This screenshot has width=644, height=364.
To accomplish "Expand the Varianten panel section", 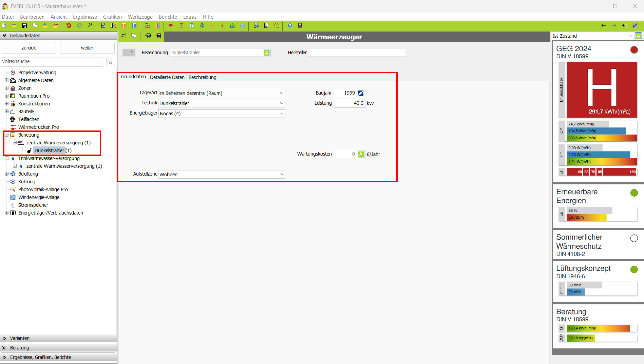I will (20, 338).
